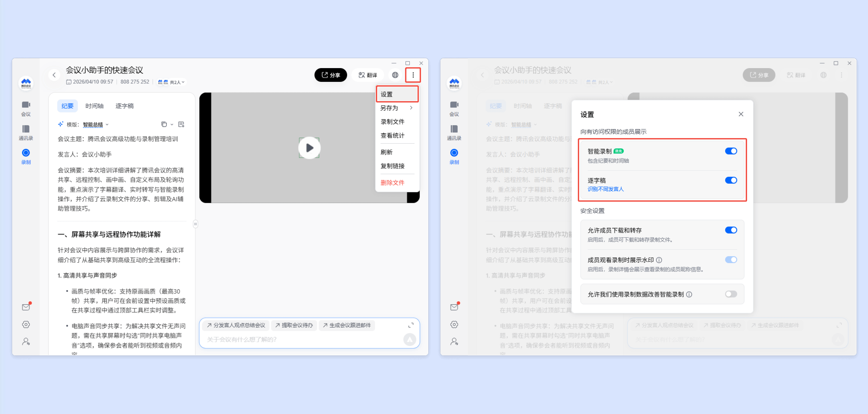The height and width of the screenshot is (414, 868).
Task: Open the gear settings icon in sidebar
Action: pos(26,324)
